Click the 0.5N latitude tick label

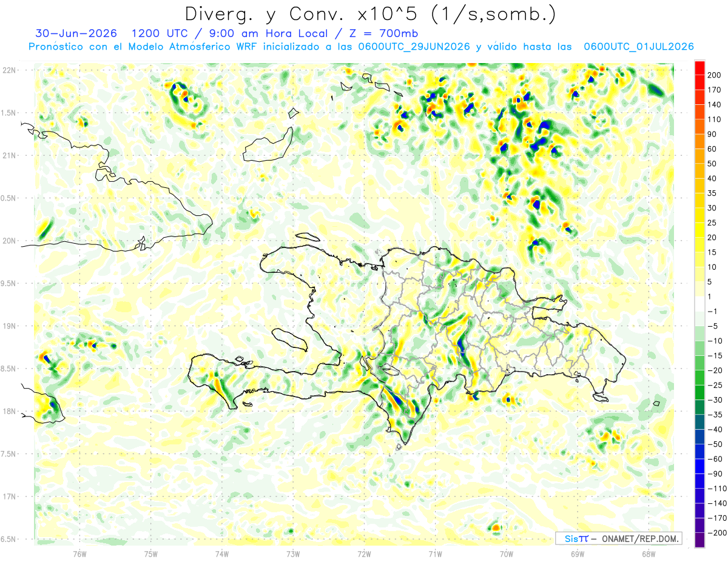(x=9, y=198)
